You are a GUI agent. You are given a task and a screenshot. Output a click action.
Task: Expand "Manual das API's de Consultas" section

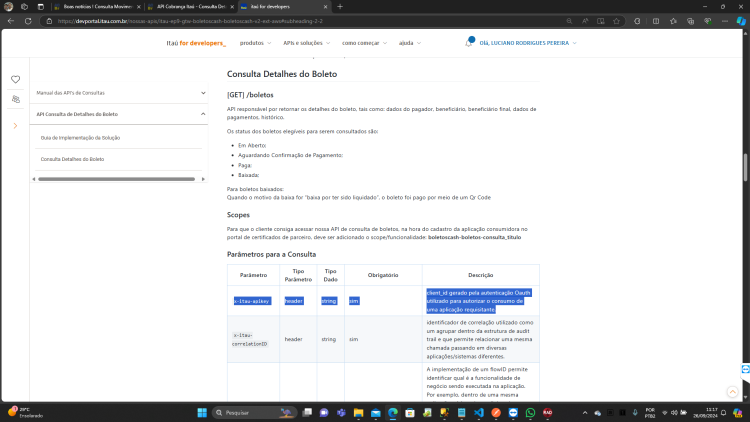pyautogui.click(x=119, y=93)
